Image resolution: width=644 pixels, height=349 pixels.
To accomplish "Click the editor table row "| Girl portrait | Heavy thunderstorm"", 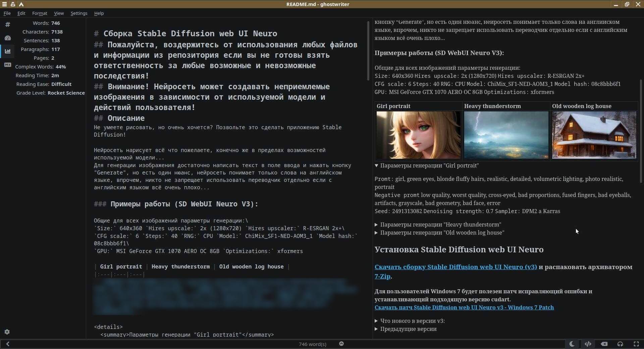I will tap(192, 267).
